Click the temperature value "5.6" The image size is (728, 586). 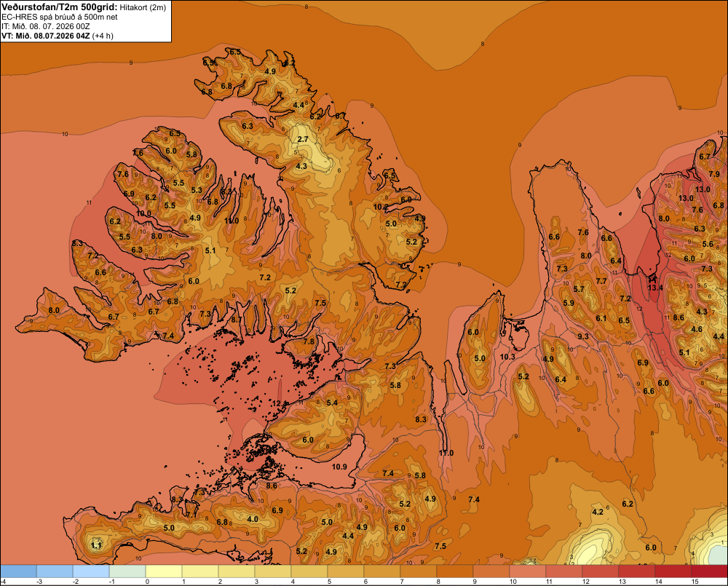click(708, 244)
